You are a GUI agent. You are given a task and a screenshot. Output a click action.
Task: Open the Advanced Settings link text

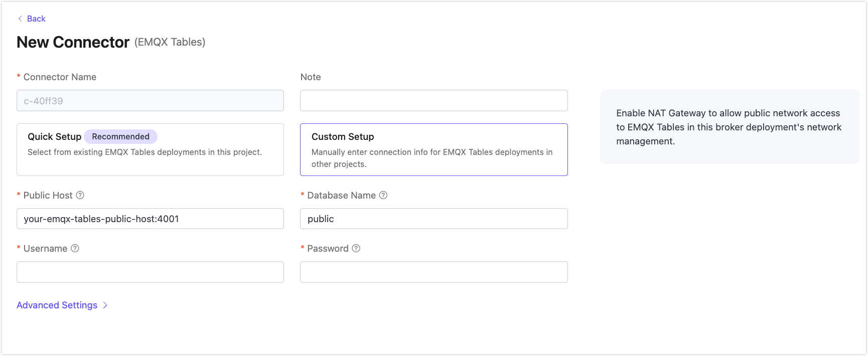tap(57, 305)
